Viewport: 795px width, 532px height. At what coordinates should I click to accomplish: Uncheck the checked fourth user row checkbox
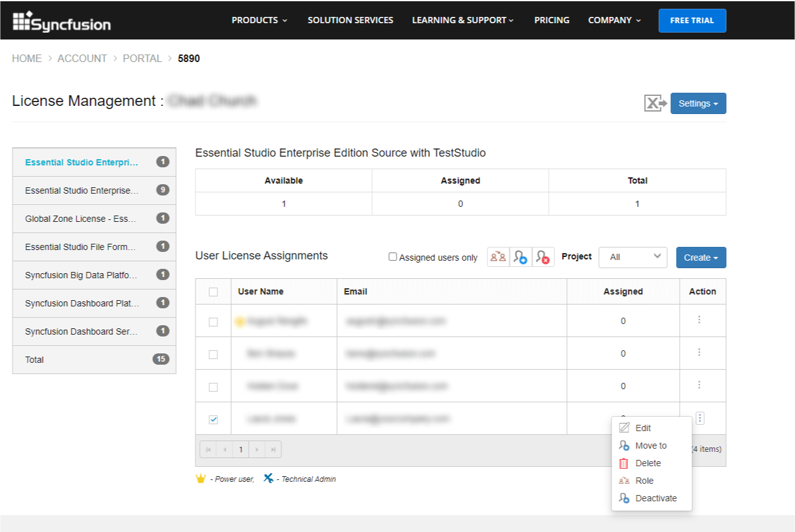tap(213, 419)
